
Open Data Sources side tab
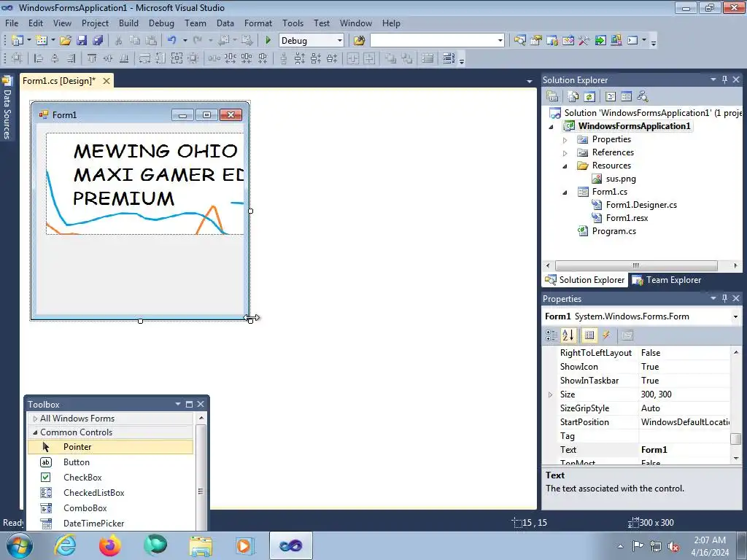click(x=7, y=109)
